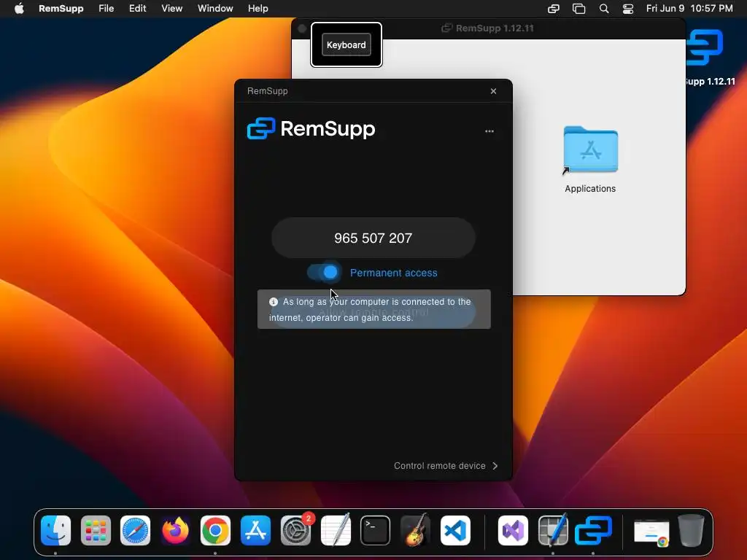Open the Edit menu
This screenshot has width=747, height=560.
pos(137,9)
